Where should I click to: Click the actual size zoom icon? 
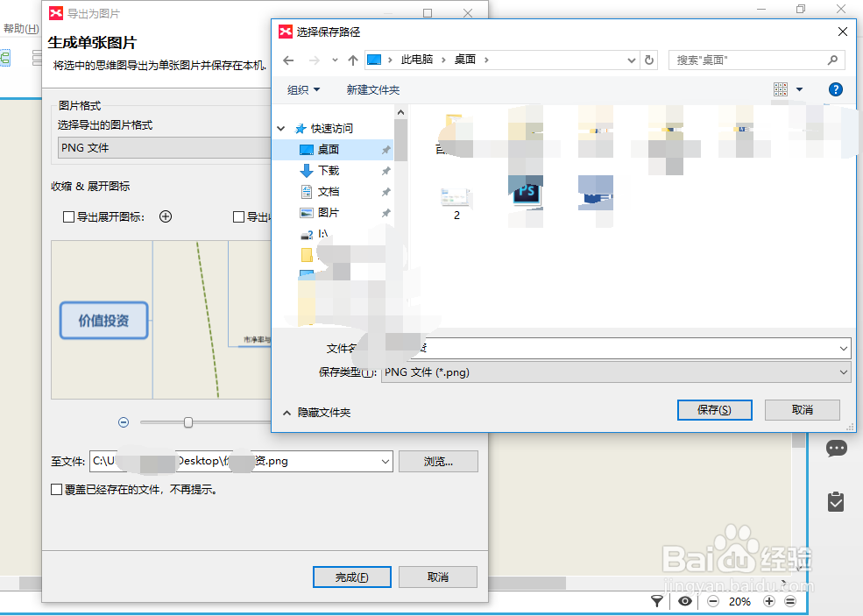tap(790, 601)
